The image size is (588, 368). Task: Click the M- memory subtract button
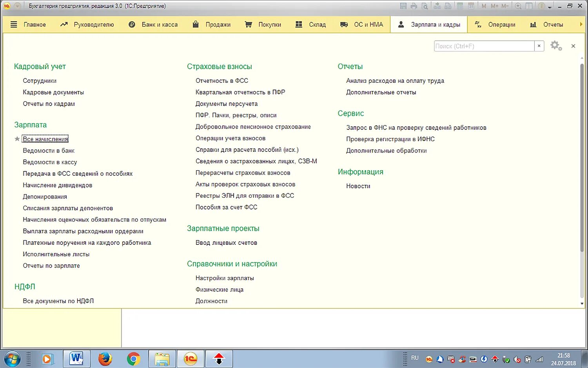[505, 6]
